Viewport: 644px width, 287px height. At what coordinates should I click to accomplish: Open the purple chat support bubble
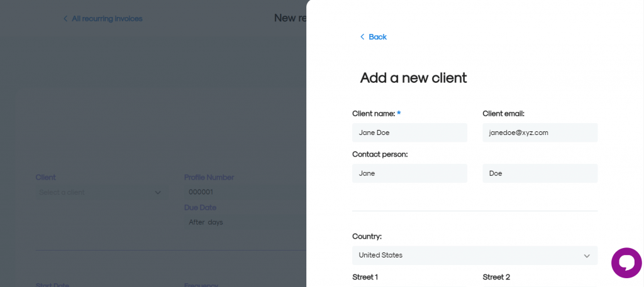pyautogui.click(x=626, y=263)
